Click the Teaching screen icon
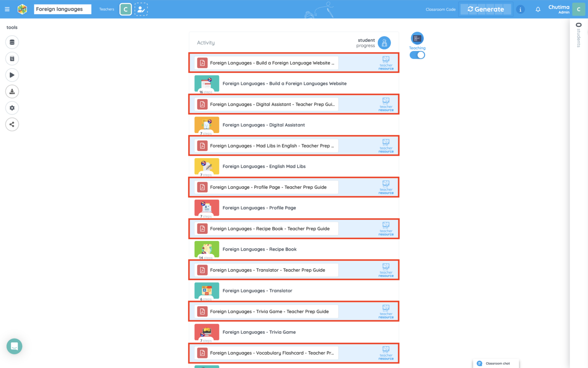This screenshot has height=368, width=588. point(417,38)
